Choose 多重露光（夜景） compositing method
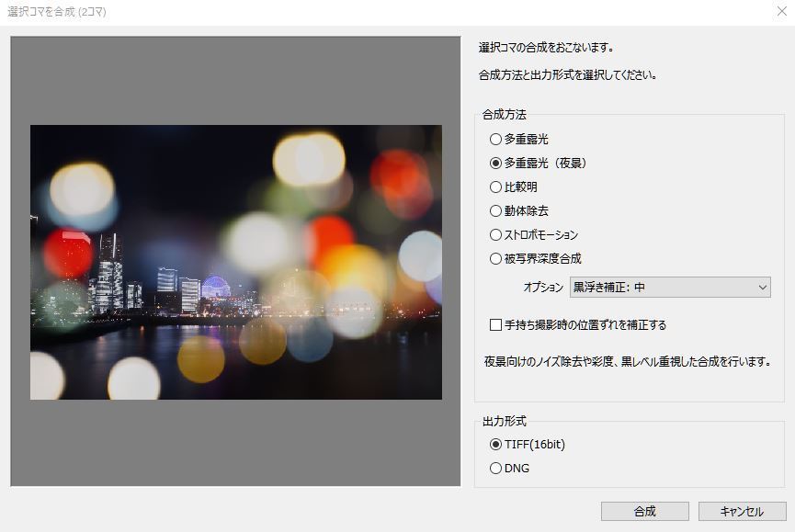This screenshot has height=532, width=795. (x=496, y=164)
